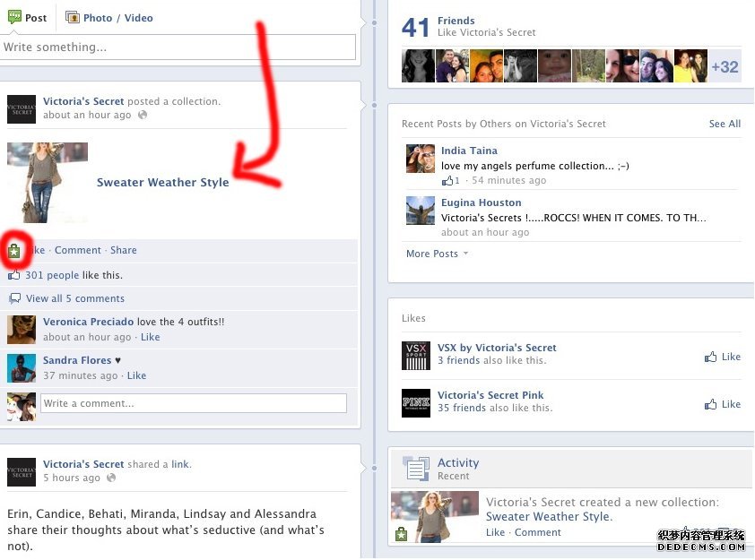755x560 pixels.
Task: Open Victoria's Secret name on shared link post
Action: (x=83, y=464)
